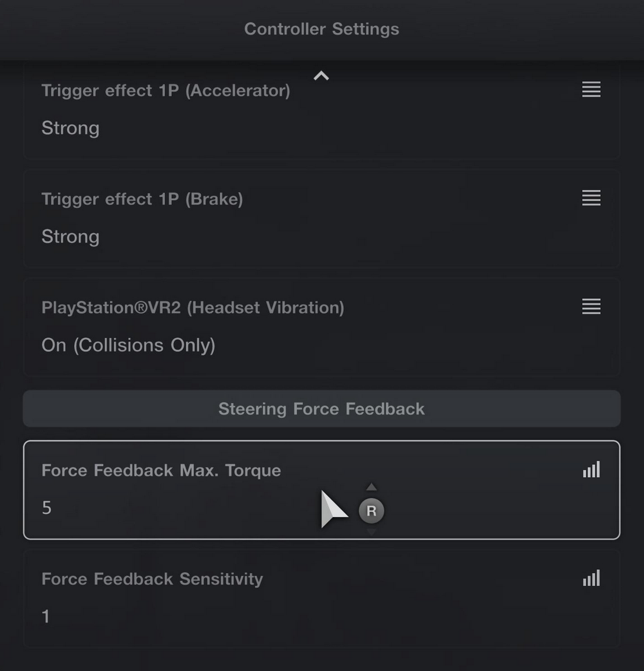This screenshot has width=644, height=671.
Task: Click the Steering Force Feedback section header
Action: (x=321, y=409)
